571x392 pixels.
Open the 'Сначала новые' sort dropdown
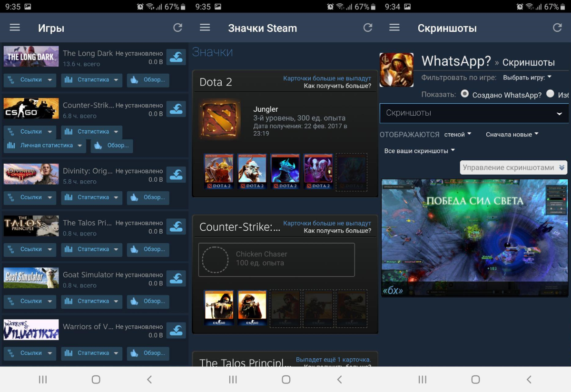pos(512,135)
